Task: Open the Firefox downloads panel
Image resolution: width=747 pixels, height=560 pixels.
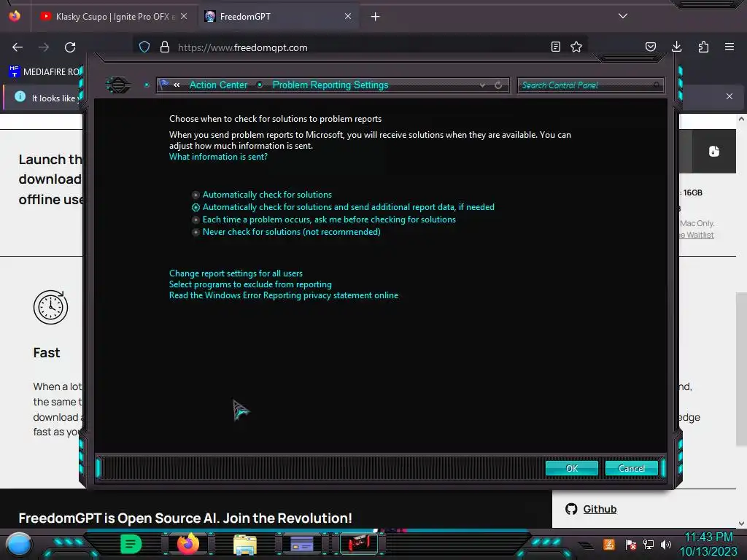Action: (x=676, y=47)
